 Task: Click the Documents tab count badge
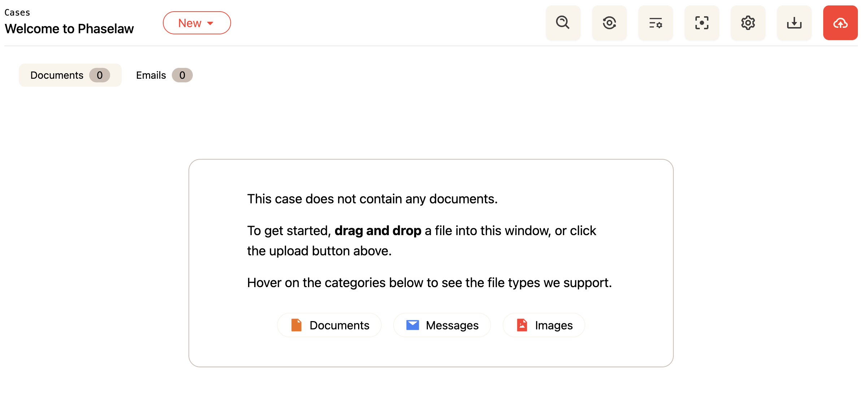(x=100, y=75)
